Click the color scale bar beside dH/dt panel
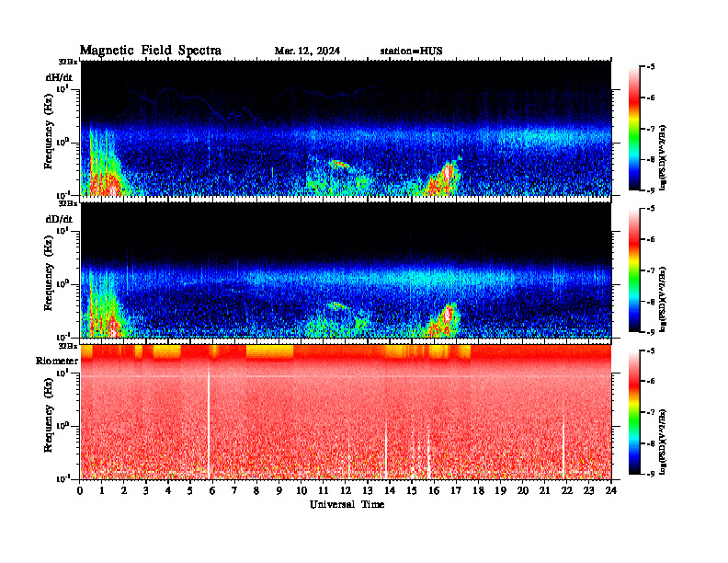The height and width of the screenshot is (563, 728). tap(633, 129)
